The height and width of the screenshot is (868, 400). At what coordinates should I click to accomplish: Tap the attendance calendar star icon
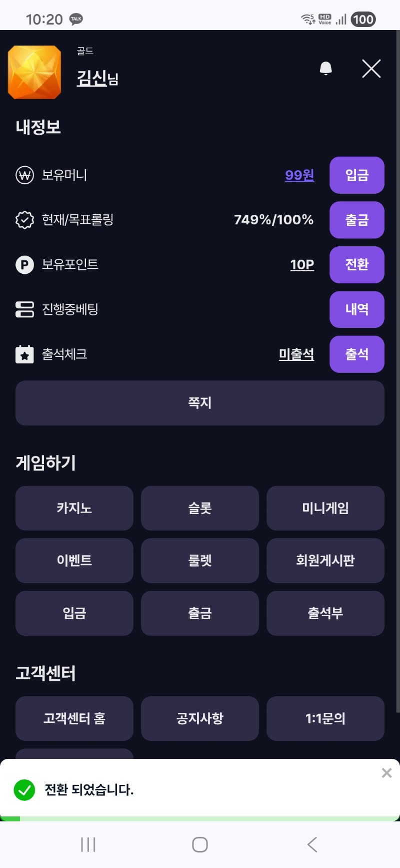coord(24,354)
